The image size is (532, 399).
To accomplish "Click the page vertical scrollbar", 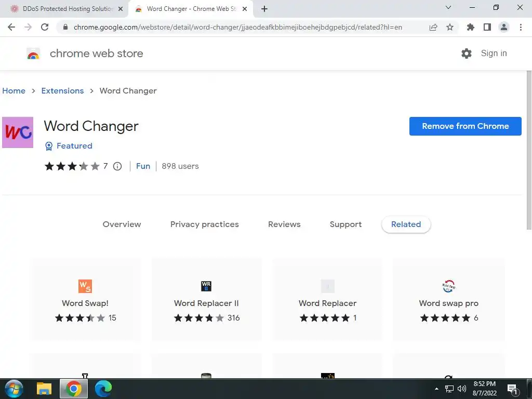I will 529,150.
